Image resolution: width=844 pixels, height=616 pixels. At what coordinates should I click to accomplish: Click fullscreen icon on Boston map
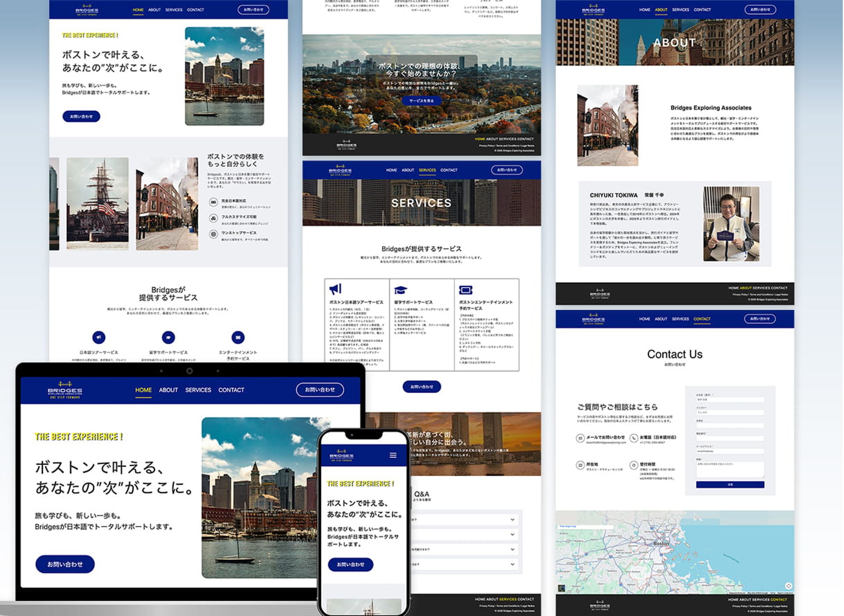click(x=788, y=586)
